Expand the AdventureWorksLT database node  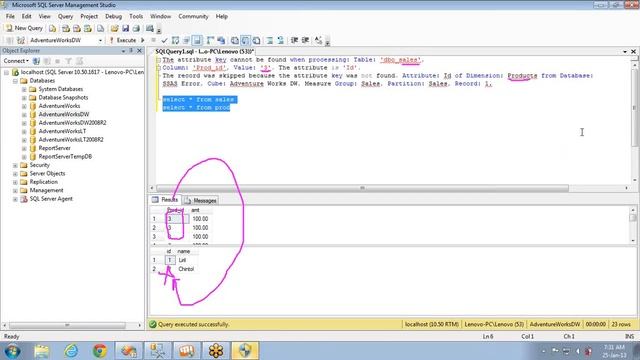pyautogui.click(x=24, y=131)
